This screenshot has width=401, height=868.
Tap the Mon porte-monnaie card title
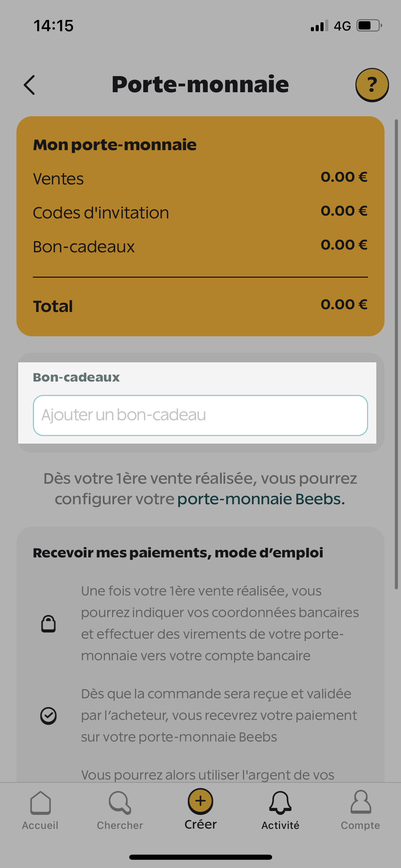tap(115, 145)
